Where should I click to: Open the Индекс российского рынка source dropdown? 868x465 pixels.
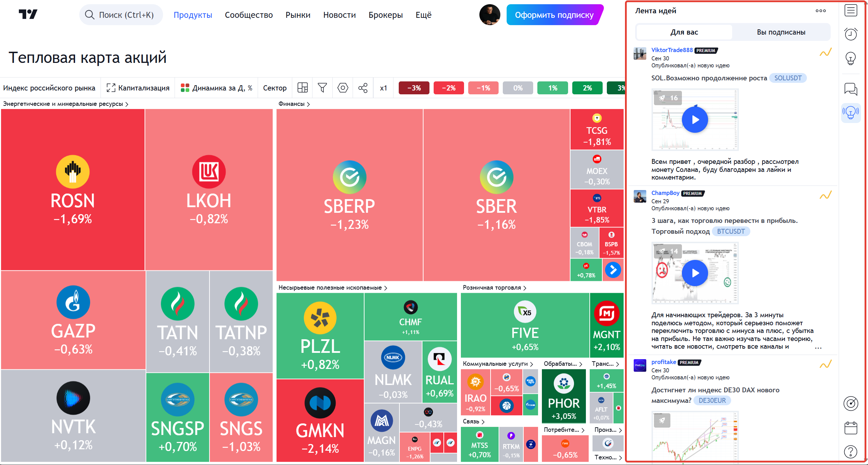click(49, 88)
